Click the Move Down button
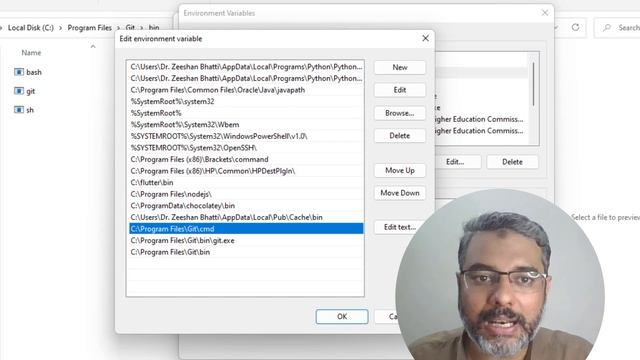 tap(400, 193)
